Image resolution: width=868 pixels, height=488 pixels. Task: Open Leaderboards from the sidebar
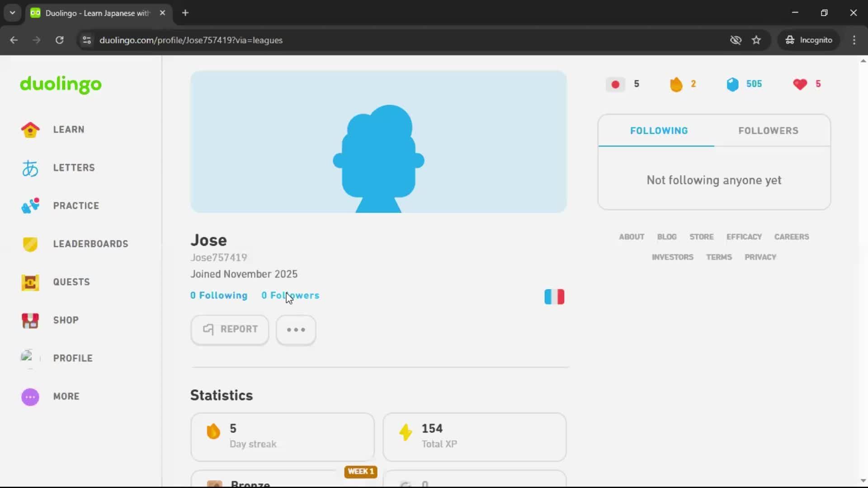[x=30, y=244]
